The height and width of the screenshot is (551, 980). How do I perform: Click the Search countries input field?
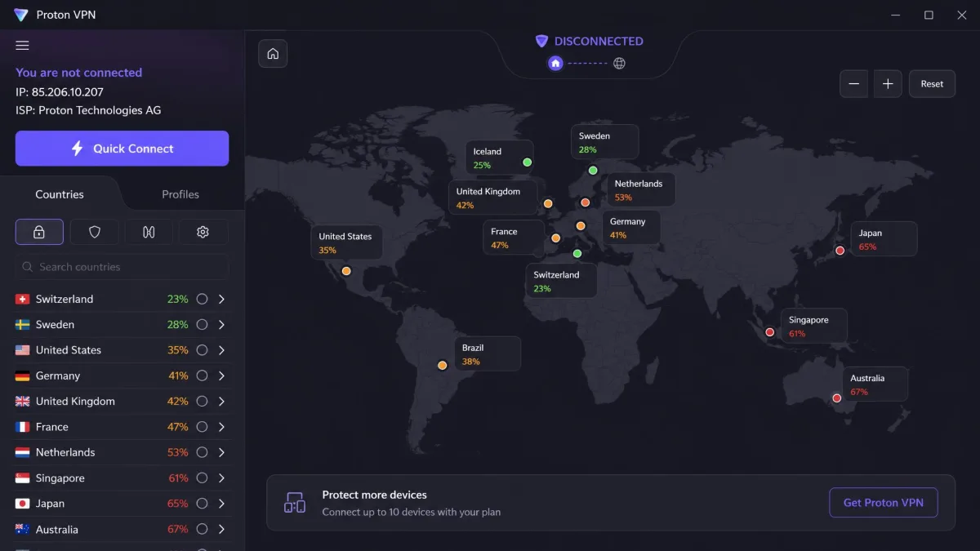(122, 267)
